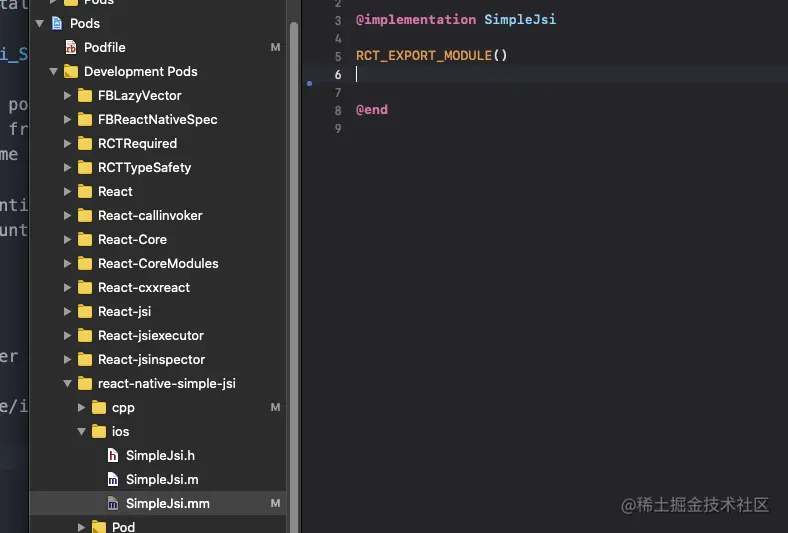Click the FBLazyVector folder icon
788x533 pixels.
coord(85,95)
